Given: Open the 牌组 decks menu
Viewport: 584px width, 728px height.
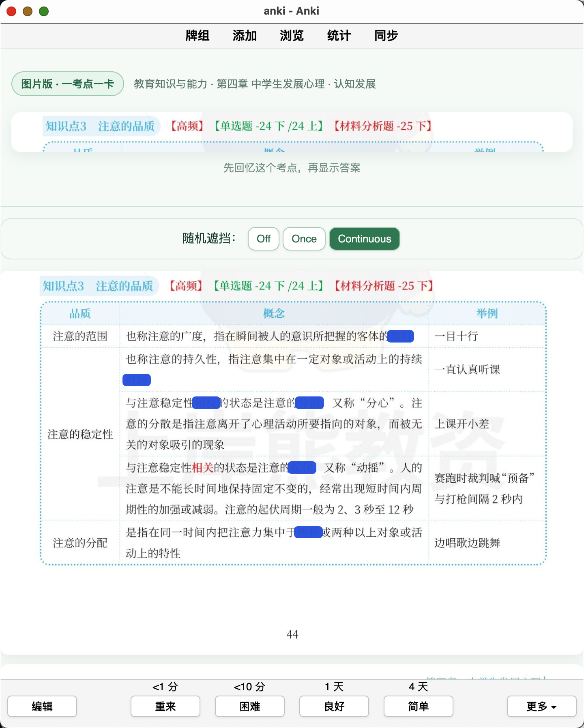Looking at the screenshot, I should [198, 36].
